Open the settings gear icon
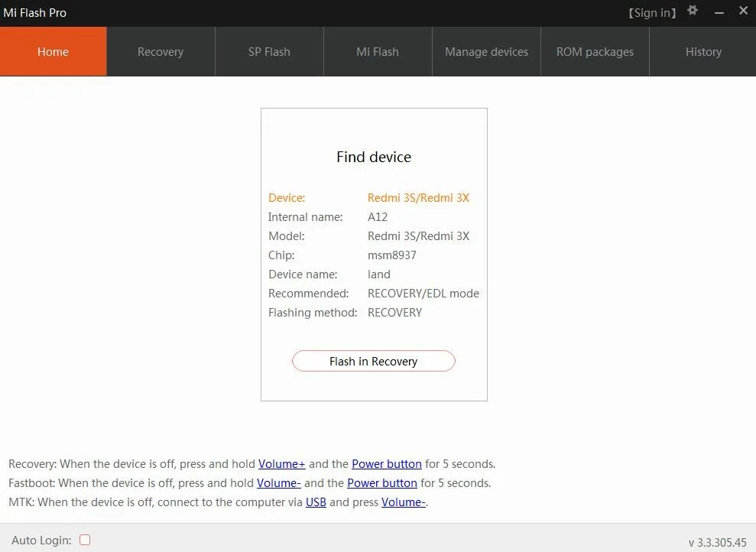Screen dimensions: 756x552 pos(693,11)
